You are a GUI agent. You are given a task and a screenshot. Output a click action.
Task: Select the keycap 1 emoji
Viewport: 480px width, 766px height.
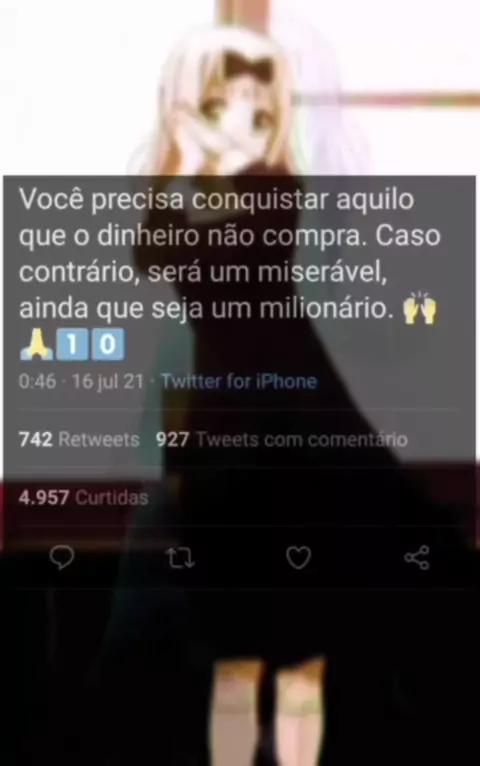72,344
